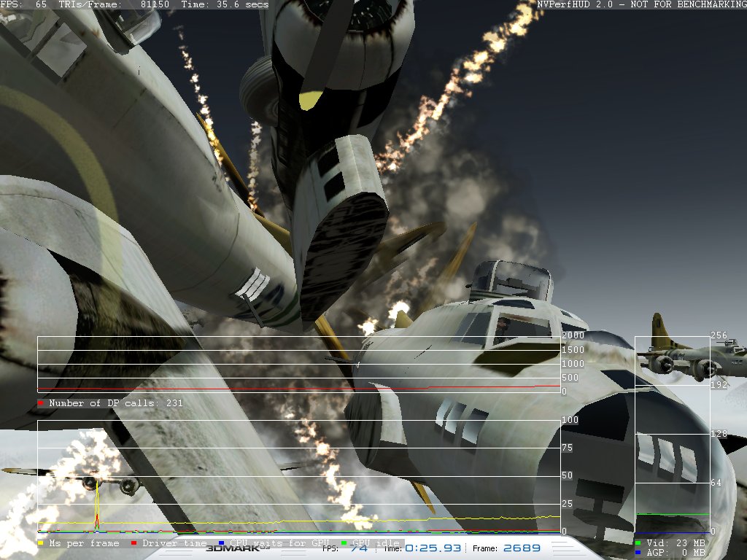Screen dimensions: 747x560
Task: Click the '192' axis label on memory graph
Action: pyautogui.click(x=719, y=384)
